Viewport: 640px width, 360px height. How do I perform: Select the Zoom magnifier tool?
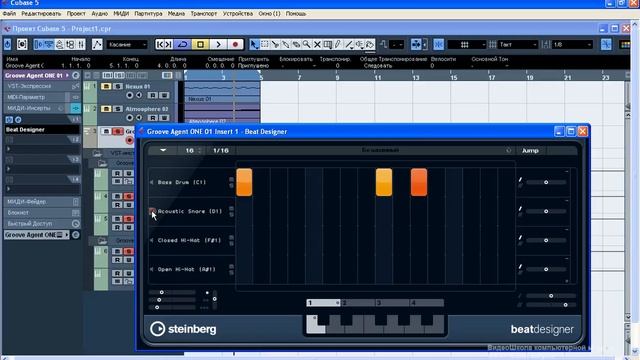tap(307, 44)
